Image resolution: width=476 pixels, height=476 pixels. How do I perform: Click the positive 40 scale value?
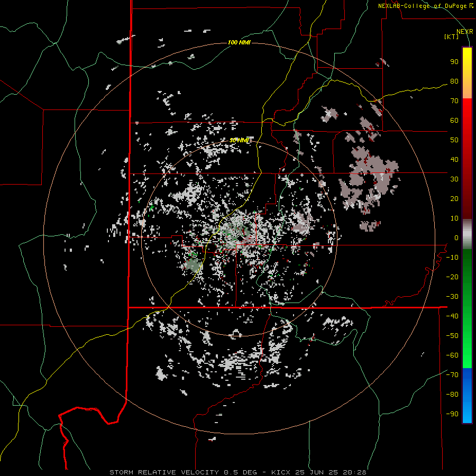[x=454, y=159]
